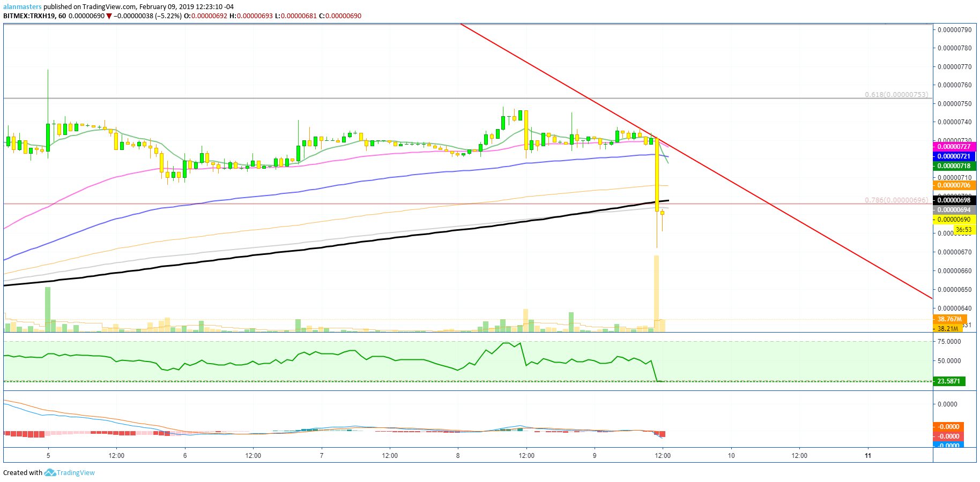Click the 0.786 Fibonacci level label
The width and height of the screenshot is (980, 482).
(896, 200)
